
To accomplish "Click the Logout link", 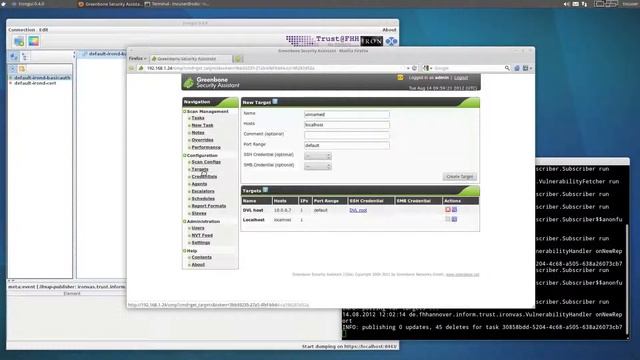I will (461, 78).
